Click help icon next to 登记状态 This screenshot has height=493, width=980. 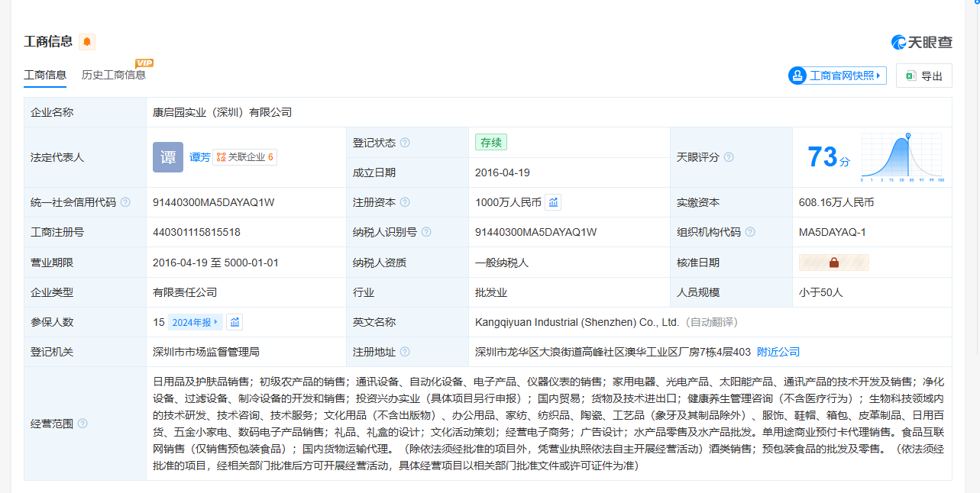click(x=405, y=143)
